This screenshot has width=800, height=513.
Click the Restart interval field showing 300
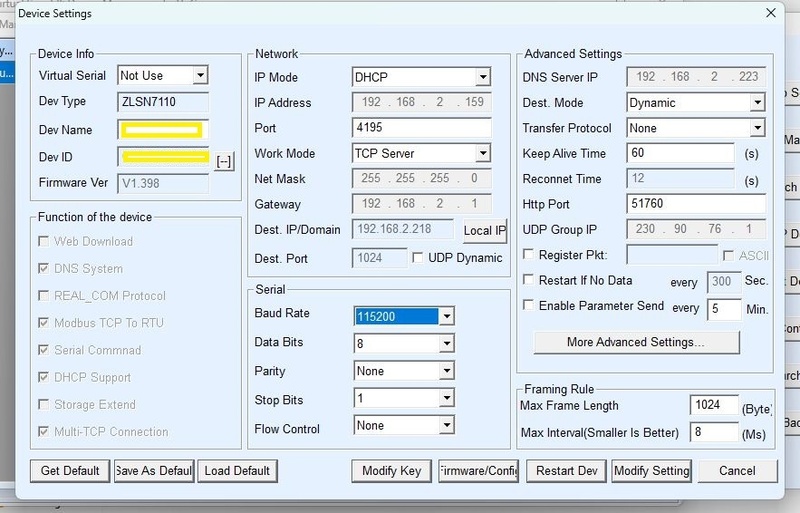pyautogui.click(x=723, y=281)
